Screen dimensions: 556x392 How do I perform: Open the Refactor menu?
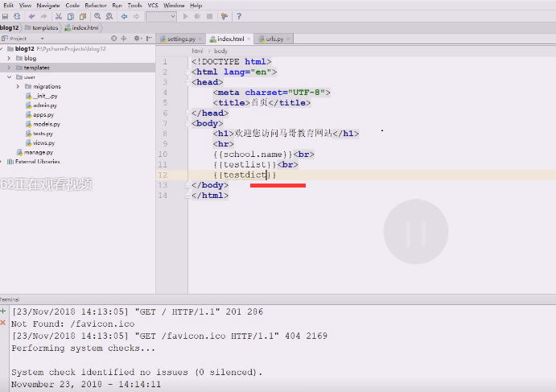point(96,6)
